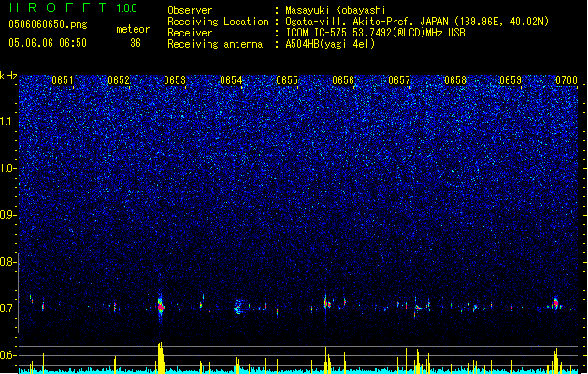
Task: Click the meteor count label
Action: (x=133, y=29)
